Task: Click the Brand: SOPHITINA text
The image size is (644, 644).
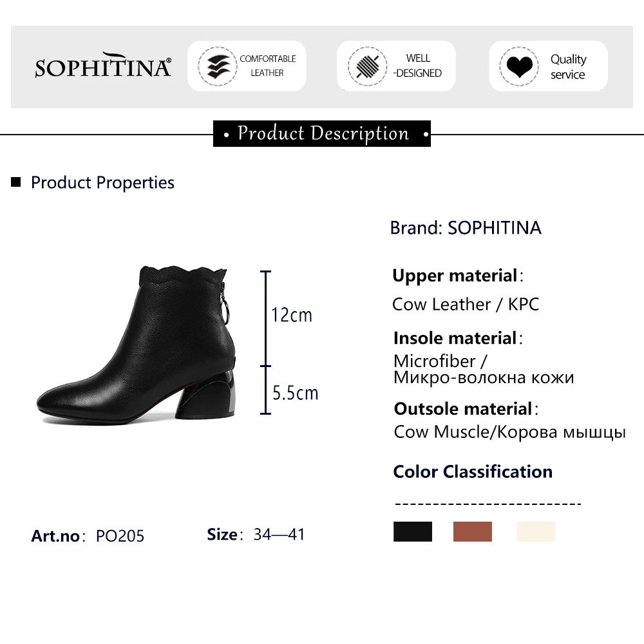Action: coord(466,228)
